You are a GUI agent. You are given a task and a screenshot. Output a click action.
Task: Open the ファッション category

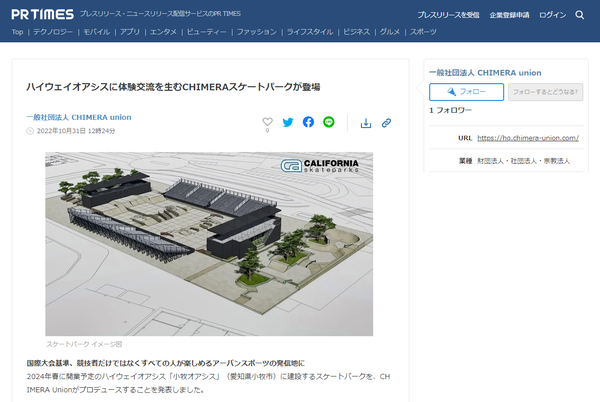pos(256,32)
